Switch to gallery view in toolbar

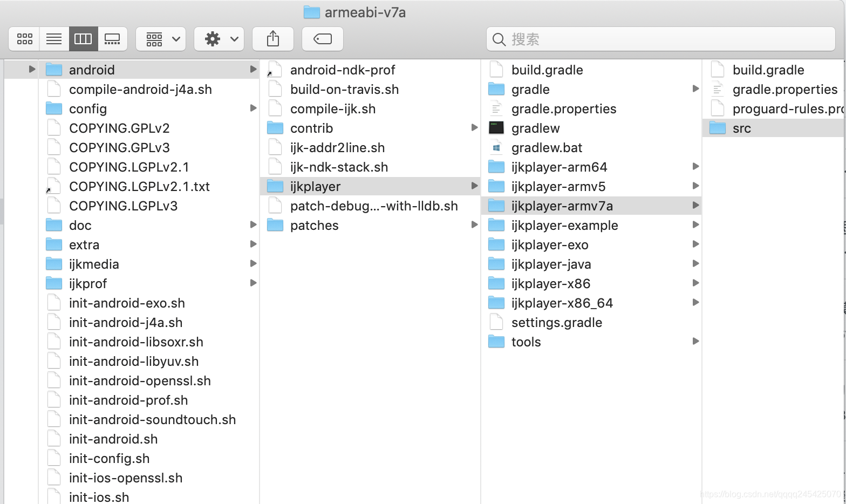112,39
